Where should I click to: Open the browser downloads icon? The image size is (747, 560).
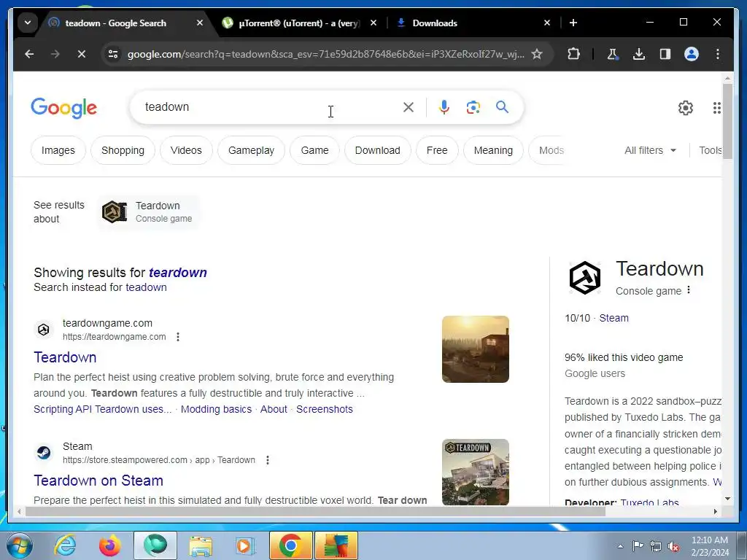tap(639, 54)
